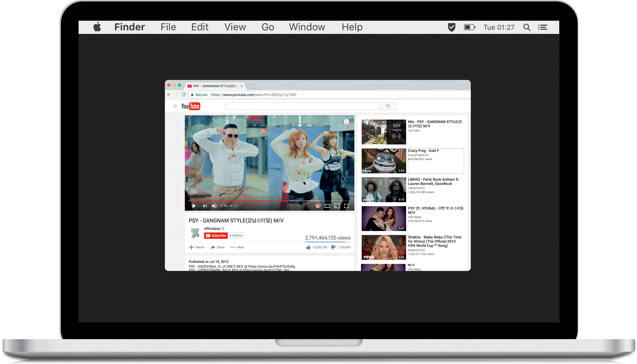Open the Mix - PSY GANGNAM STYLE playlist thumbnail
The width and height of the screenshot is (637, 364).
tap(384, 132)
